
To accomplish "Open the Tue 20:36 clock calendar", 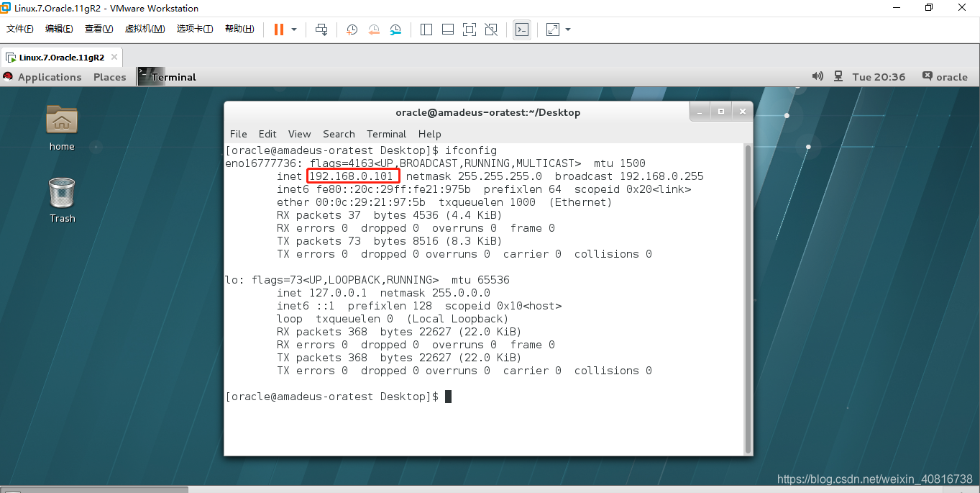I will (x=879, y=77).
